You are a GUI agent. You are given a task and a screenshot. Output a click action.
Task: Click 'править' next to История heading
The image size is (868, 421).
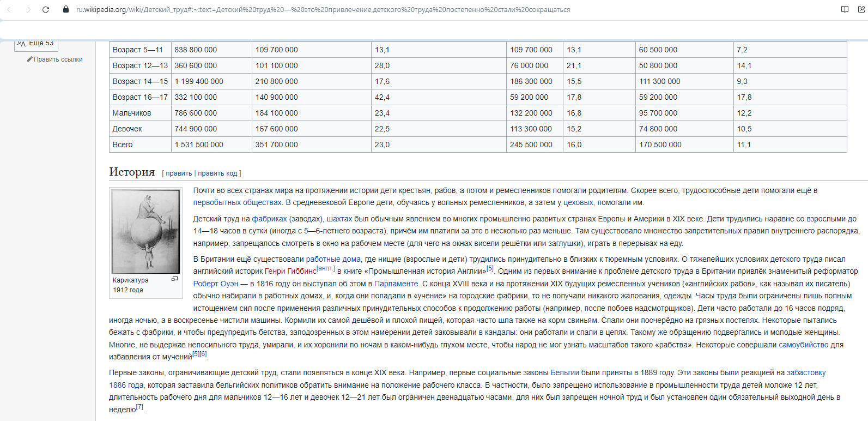click(x=179, y=173)
